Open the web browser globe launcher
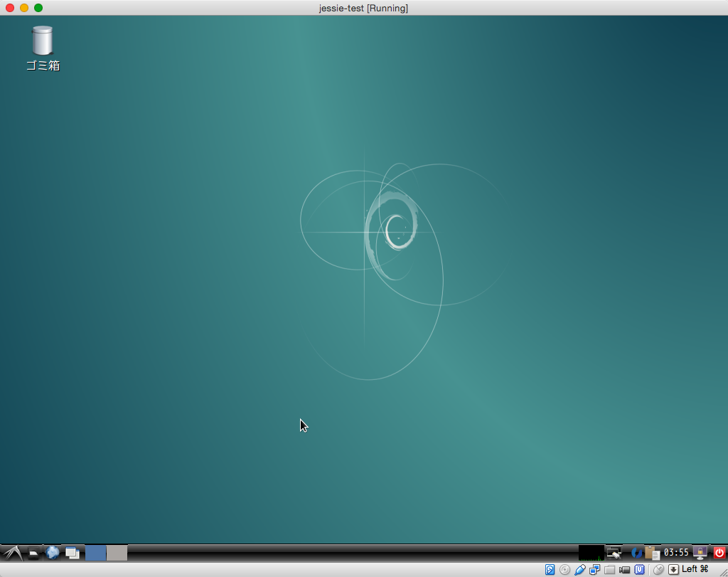This screenshot has height=577, width=728. tap(53, 552)
